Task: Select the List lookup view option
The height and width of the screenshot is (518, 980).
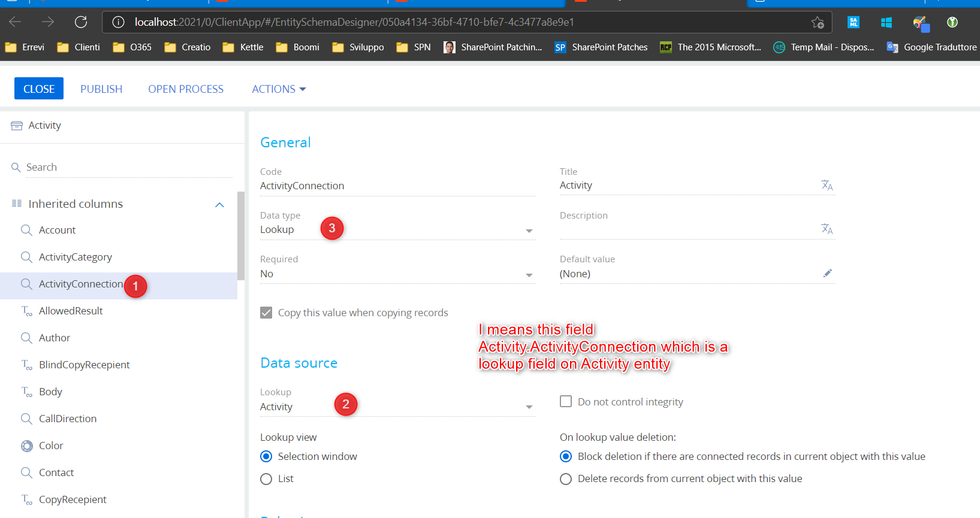Action: (266, 479)
